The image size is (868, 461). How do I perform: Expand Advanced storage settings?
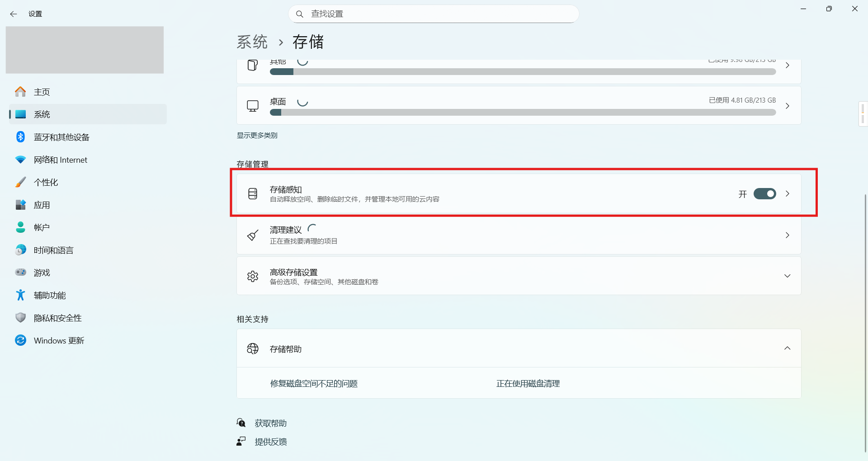pos(788,276)
